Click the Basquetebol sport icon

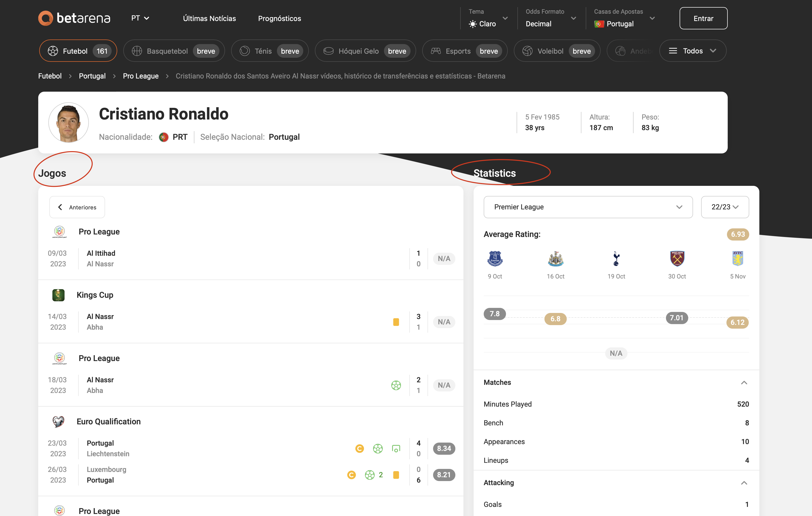pyautogui.click(x=137, y=51)
